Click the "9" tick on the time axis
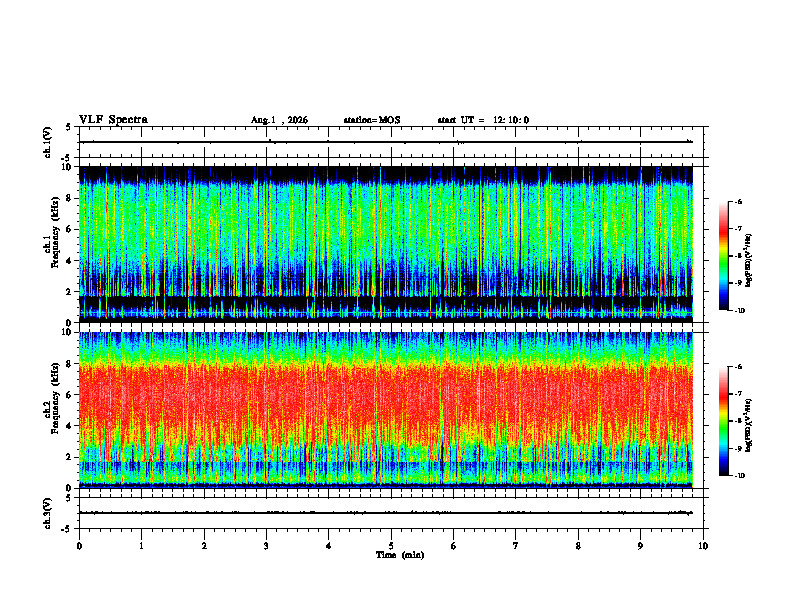 [x=640, y=546]
